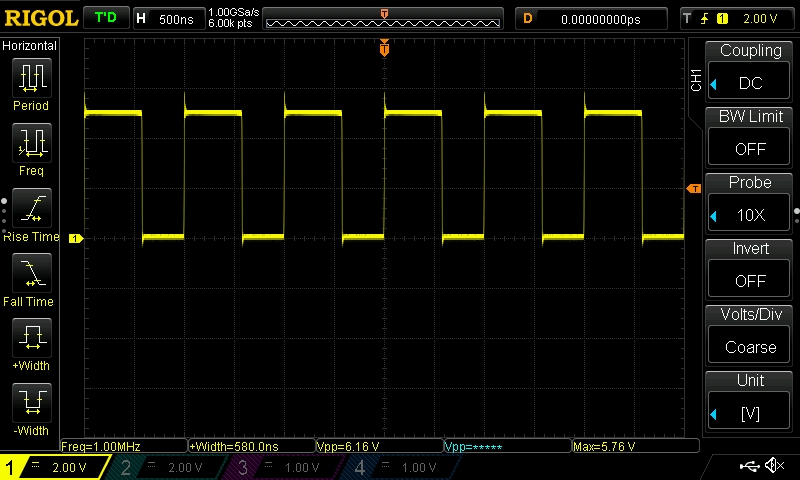Click the RIGOL logo
Screen dimensions: 800x480
coord(41,18)
